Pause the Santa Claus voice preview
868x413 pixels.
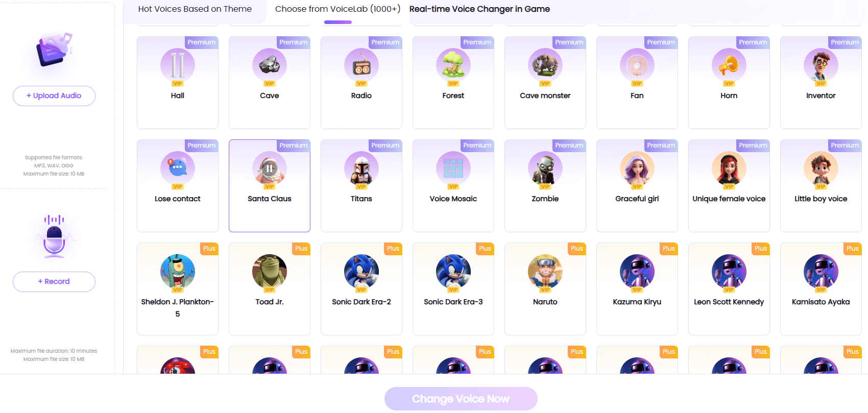tap(269, 168)
